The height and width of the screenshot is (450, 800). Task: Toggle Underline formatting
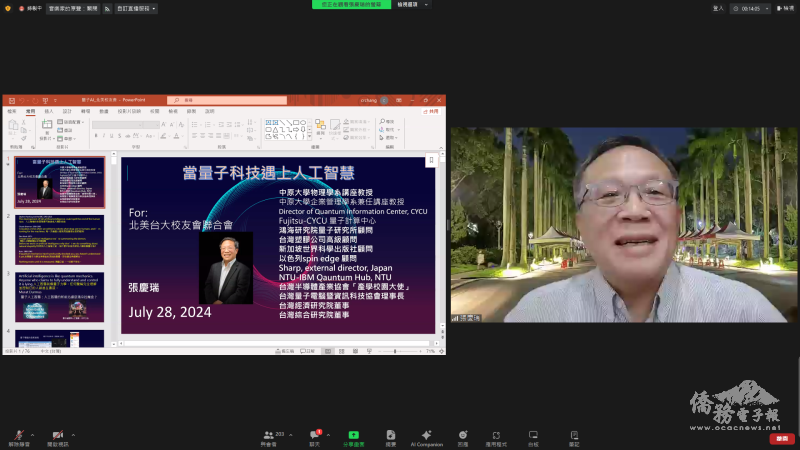(111, 136)
